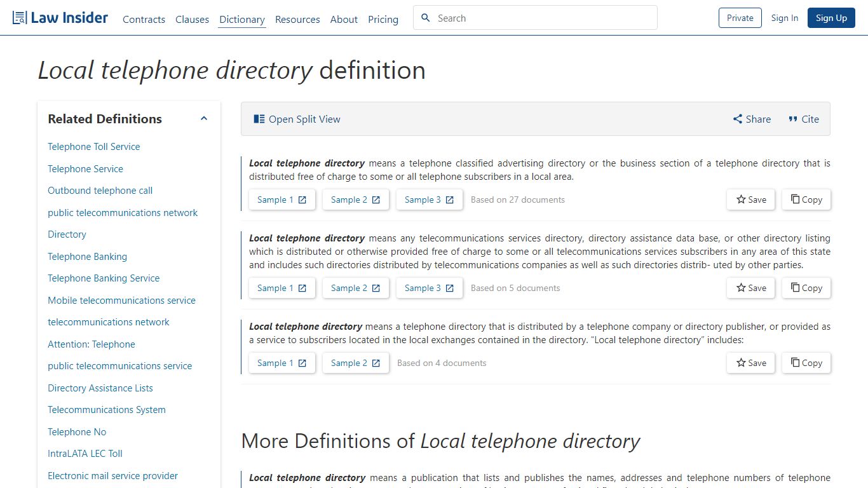This screenshot has width=868, height=488.
Task: Click star icon to save first definition
Action: click(741, 199)
